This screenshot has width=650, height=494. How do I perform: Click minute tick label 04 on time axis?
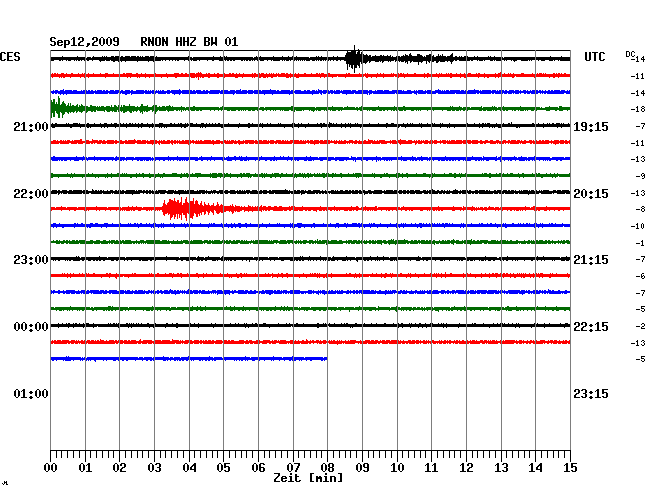click(189, 468)
